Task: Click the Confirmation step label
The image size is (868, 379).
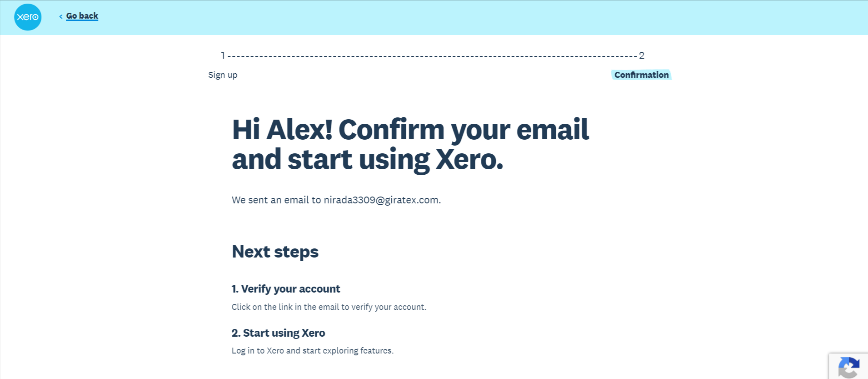Action: point(641,75)
